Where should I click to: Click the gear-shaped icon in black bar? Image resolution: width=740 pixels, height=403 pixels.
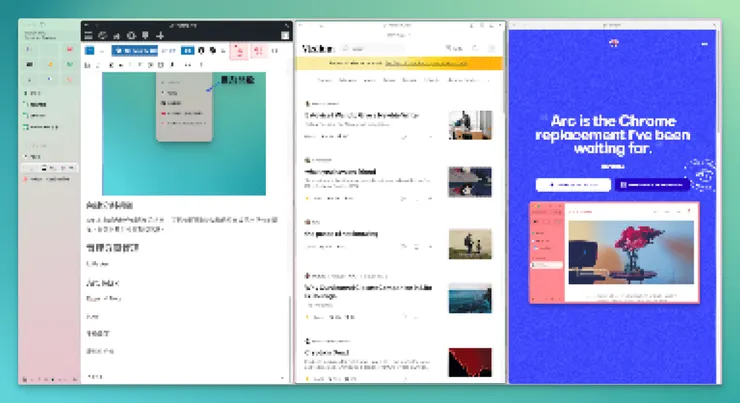coord(131,35)
